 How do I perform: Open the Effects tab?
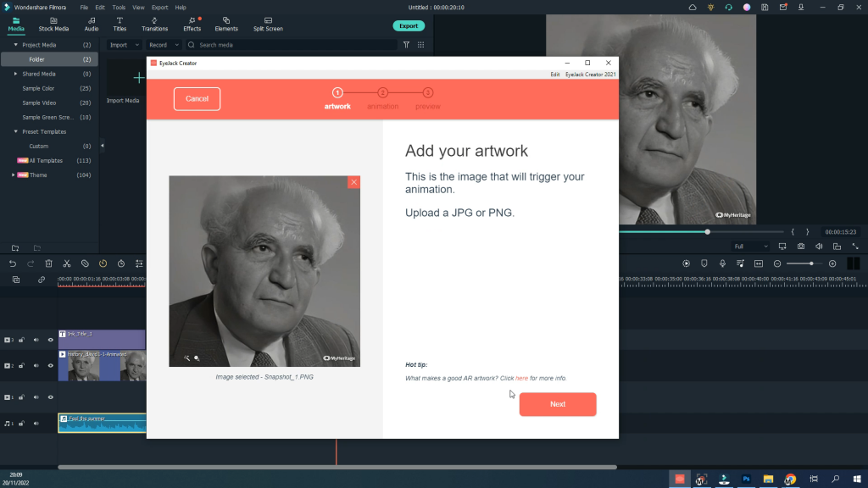[x=192, y=25]
